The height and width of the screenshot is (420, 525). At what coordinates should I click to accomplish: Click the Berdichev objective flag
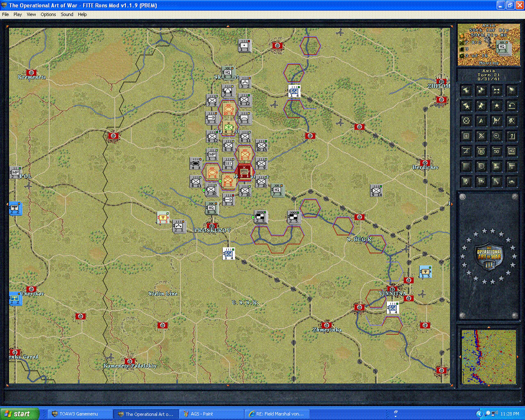425,162
